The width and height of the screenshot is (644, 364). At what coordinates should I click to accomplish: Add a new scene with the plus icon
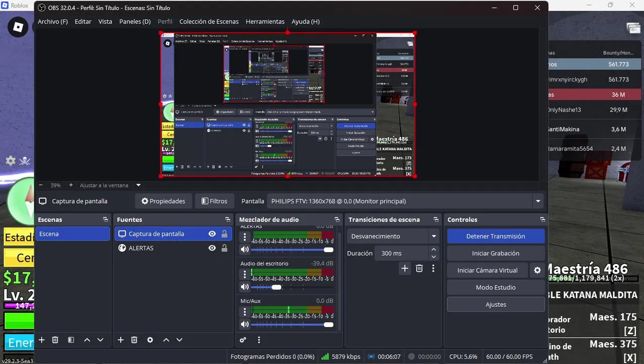pos(41,340)
